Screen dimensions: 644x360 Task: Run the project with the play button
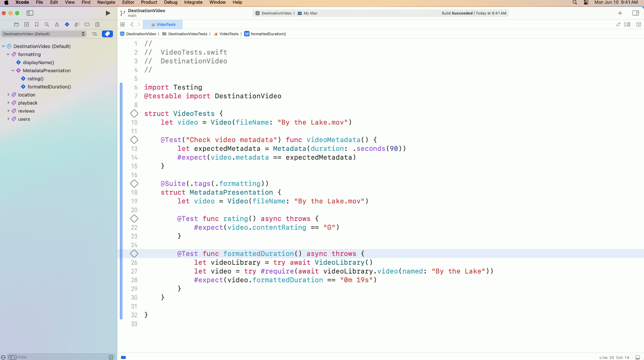click(x=108, y=13)
